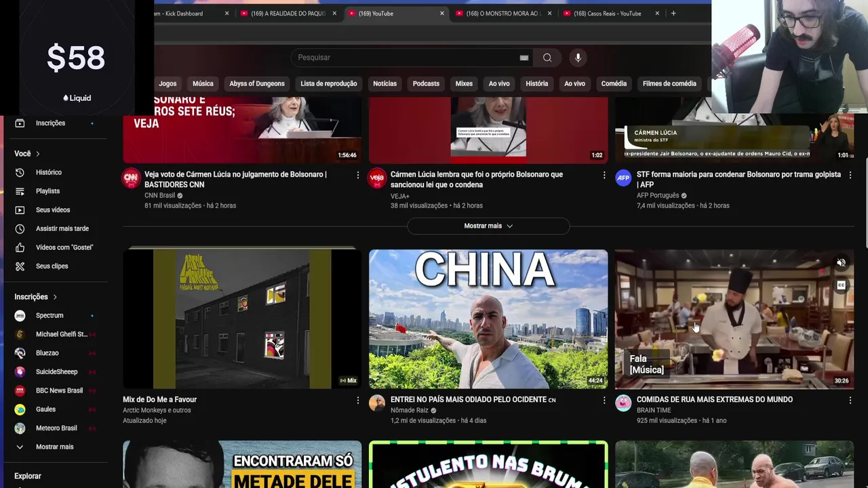Open CNN Brasil channel avatar
The height and width of the screenshot is (488, 868).
coord(131,178)
